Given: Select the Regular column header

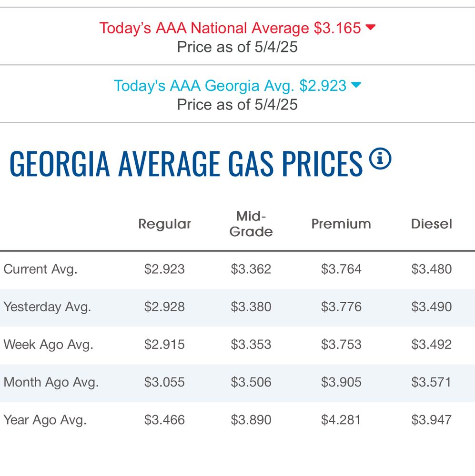Looking at the screenshot, I should [x=164, y=224].
